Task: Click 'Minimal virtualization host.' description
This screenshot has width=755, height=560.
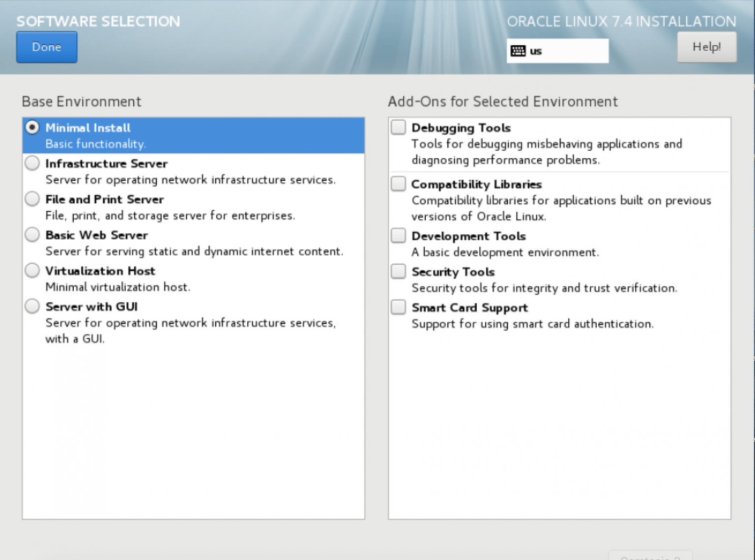Action: (118, 287)
